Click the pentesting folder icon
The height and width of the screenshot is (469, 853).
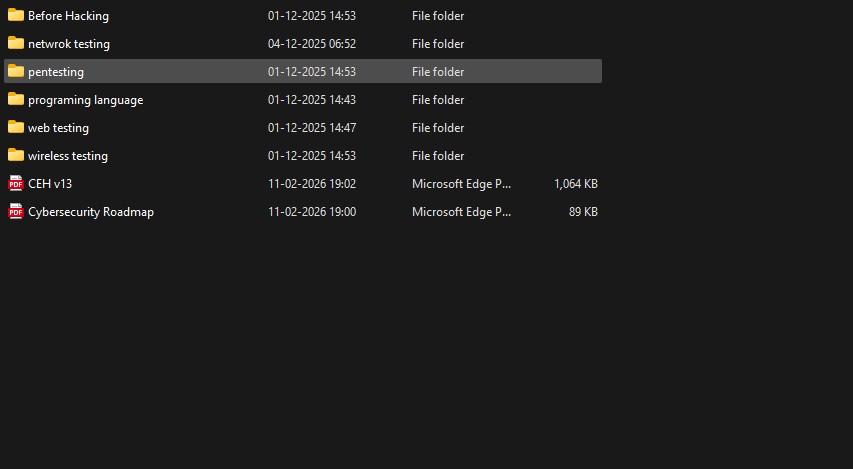click(16, 72)
